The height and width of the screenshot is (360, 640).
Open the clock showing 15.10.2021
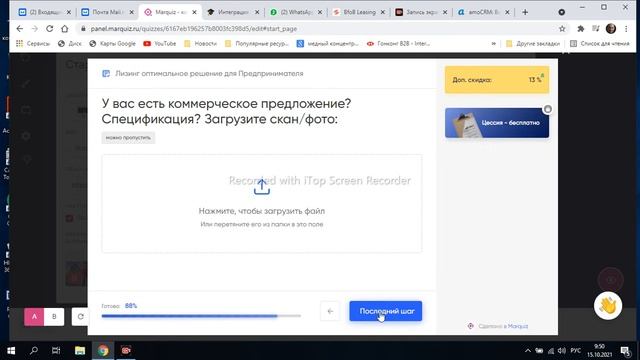tap(600, 351)
